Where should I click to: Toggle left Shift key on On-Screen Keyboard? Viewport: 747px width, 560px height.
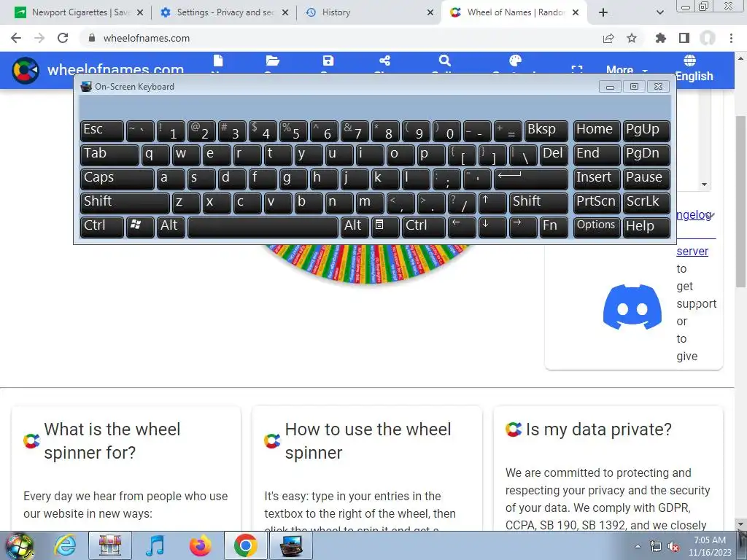[x=125, y=203]
